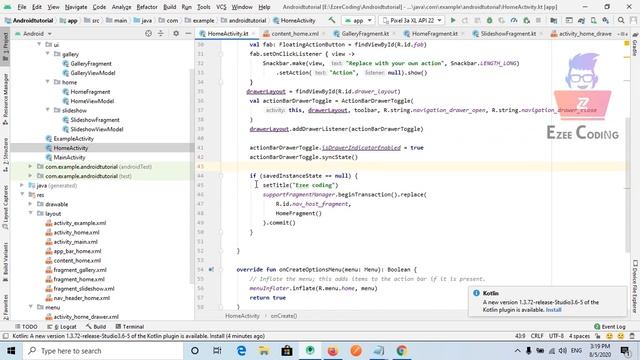Viewport: 640px width, 360px height.
Task: Open Chrome from the taskbar
Action: [402, 351]
